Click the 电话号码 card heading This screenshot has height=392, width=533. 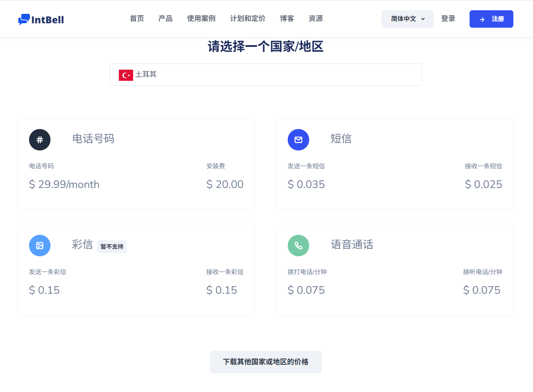coord(93,138)
